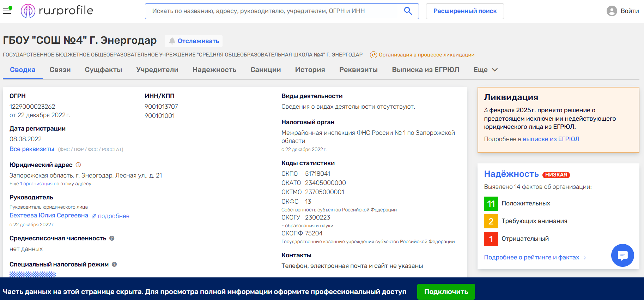This screenshot has height=300, width=644.
Task: Click the user avatar icon
Action: click(x=612, y=11)
